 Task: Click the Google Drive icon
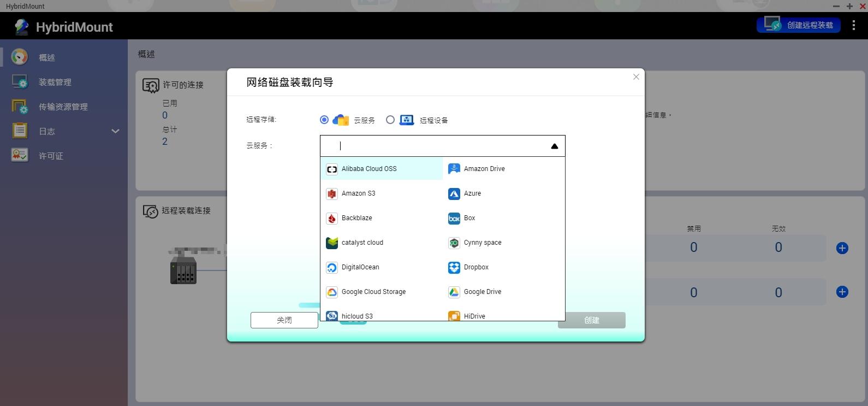[454, 292]
